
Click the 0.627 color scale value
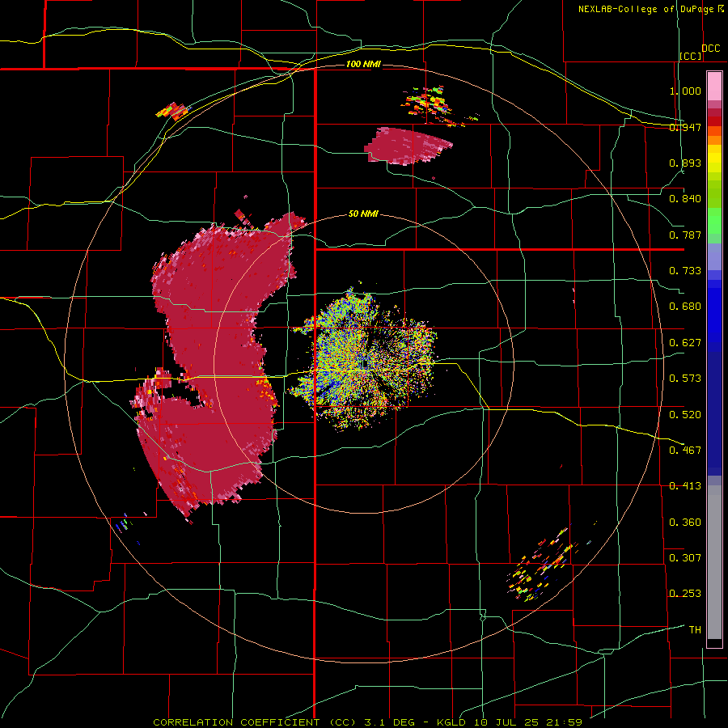pyautogui.click(x=685, y=343)
